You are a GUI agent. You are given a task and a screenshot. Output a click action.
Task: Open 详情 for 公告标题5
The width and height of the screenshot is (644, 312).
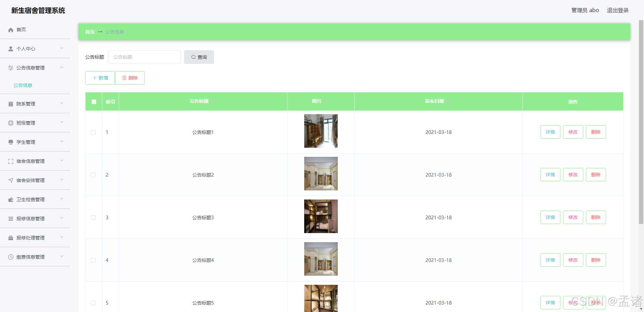(x=550, y=303)
